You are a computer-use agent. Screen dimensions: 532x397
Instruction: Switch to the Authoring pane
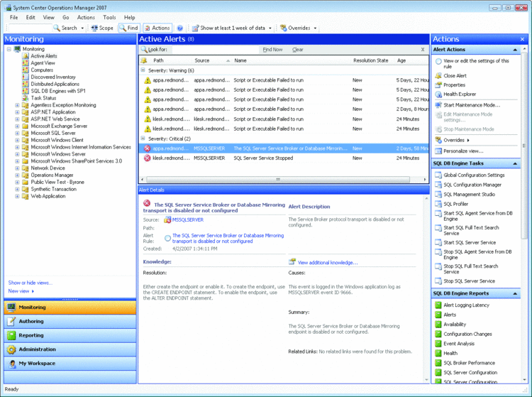coord(70,321)
